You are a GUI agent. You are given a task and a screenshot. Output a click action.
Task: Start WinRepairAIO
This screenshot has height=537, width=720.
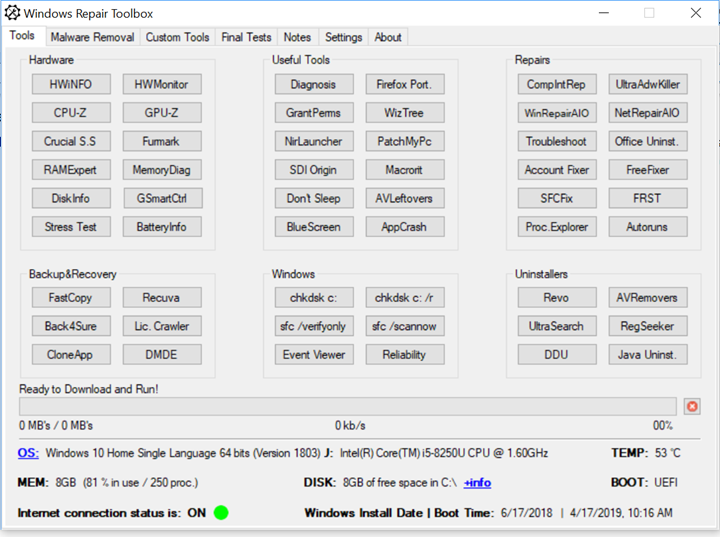[x=557, y=113]
